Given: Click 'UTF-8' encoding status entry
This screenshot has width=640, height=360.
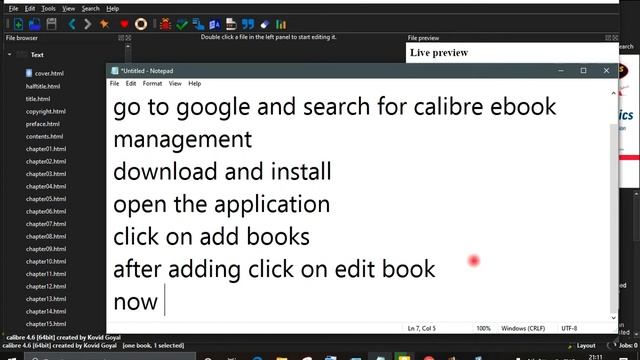Looking at the screenshot, I should click(x=569, y=328).
